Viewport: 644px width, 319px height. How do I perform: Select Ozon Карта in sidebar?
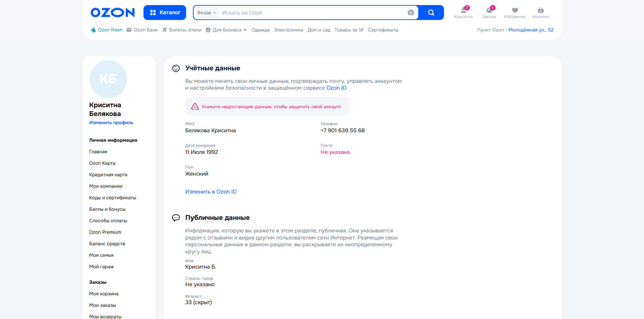pyautogui.click(x=102, y=163)
